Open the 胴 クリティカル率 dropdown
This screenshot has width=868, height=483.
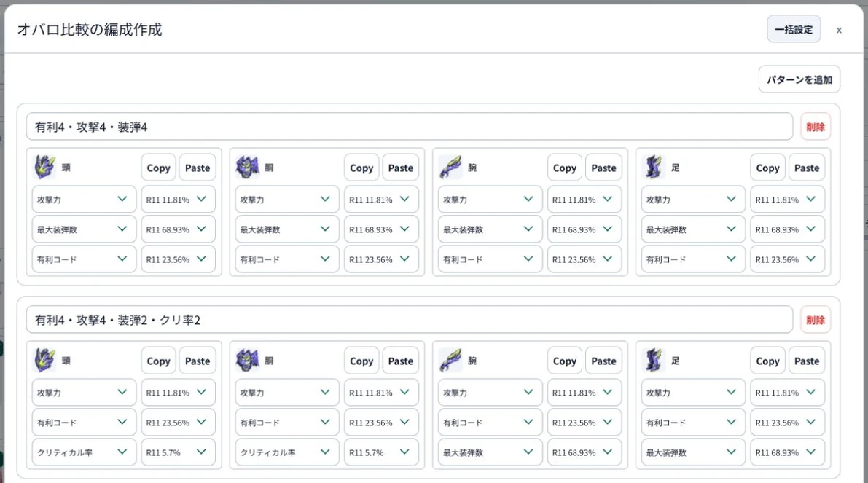[x=286, y=452]
